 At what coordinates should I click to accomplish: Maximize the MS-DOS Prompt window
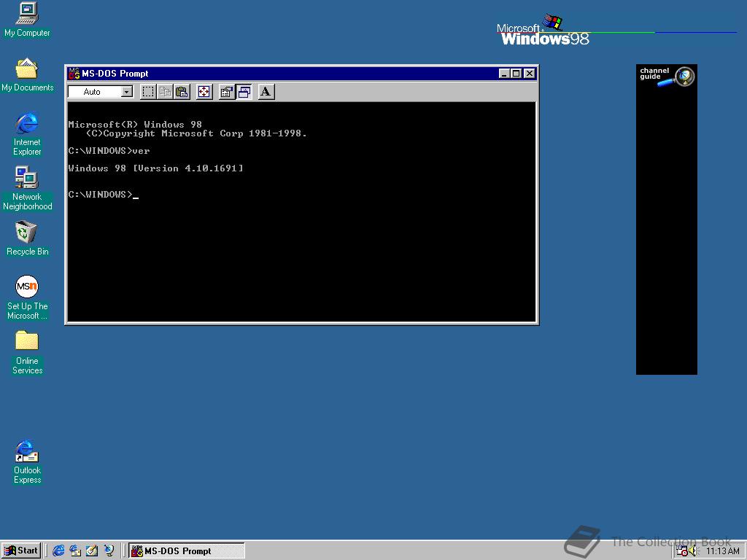pyautogui.click(x=516, y=74)
